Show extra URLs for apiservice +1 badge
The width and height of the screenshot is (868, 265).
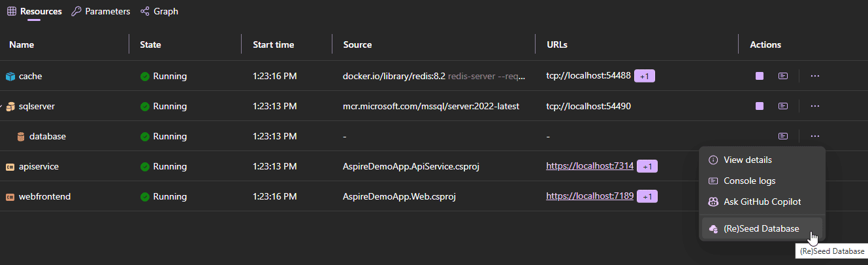[x=647, y=166]
